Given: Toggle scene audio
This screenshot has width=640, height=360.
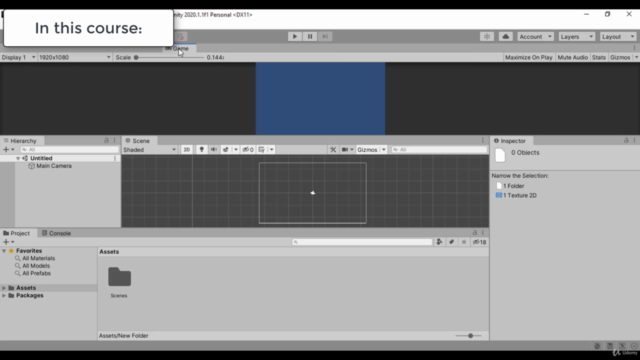Looking at the screenshot, I should [213, 149].
